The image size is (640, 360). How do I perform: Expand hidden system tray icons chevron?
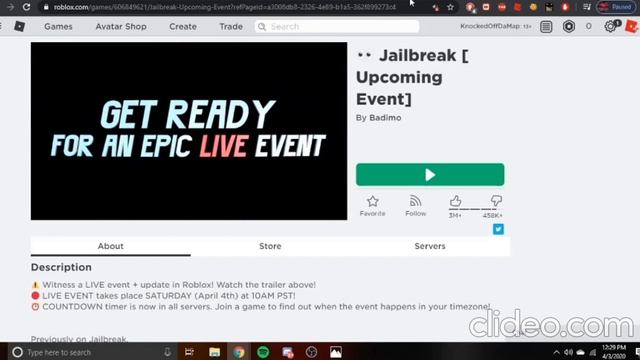click(556, 352)
